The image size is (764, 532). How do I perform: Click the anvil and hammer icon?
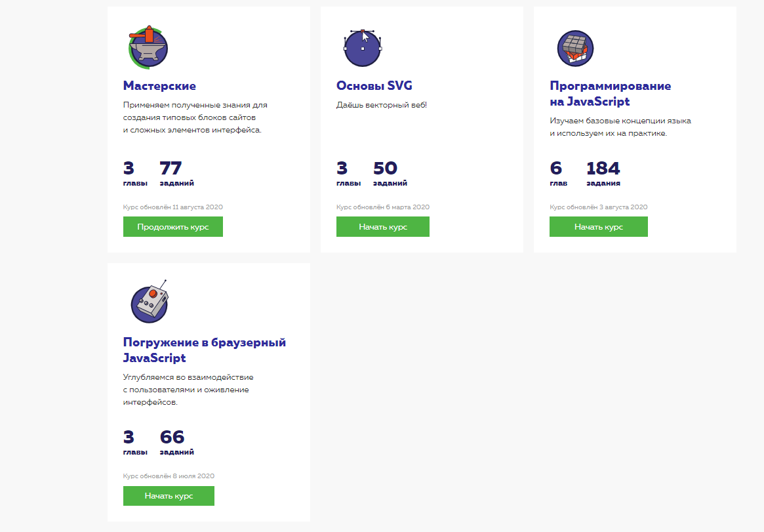(x=148, y=47)
